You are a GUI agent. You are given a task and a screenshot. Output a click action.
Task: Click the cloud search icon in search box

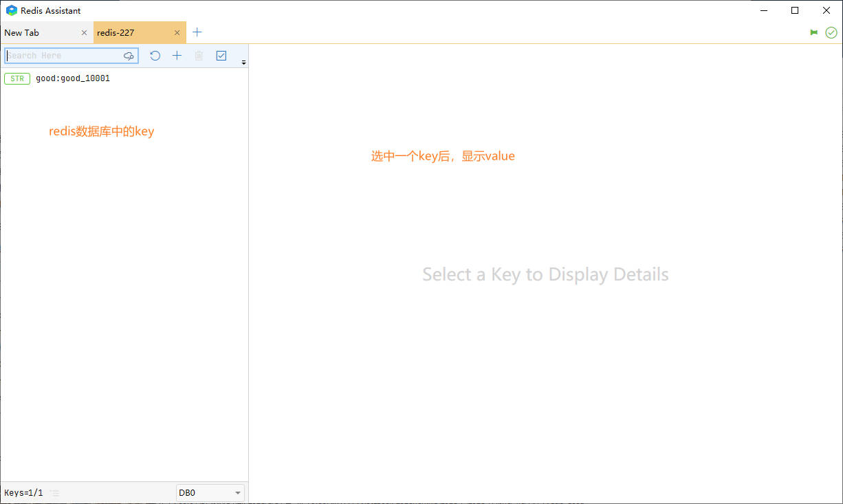[x=129, y=56]
